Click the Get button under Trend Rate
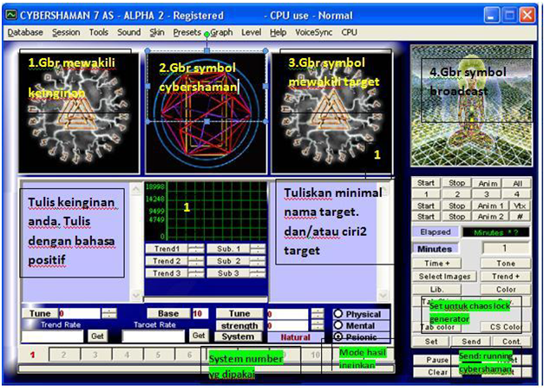The image size is (544, 392). coord(97,336)
